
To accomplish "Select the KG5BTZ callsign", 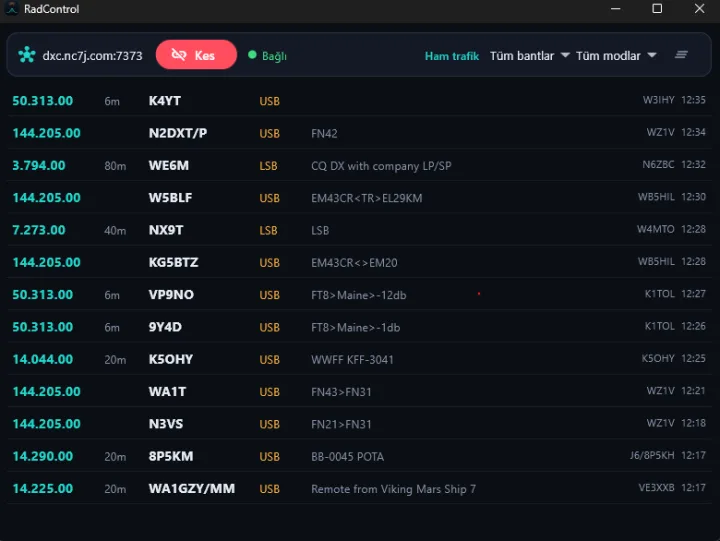I will [173, 262].
